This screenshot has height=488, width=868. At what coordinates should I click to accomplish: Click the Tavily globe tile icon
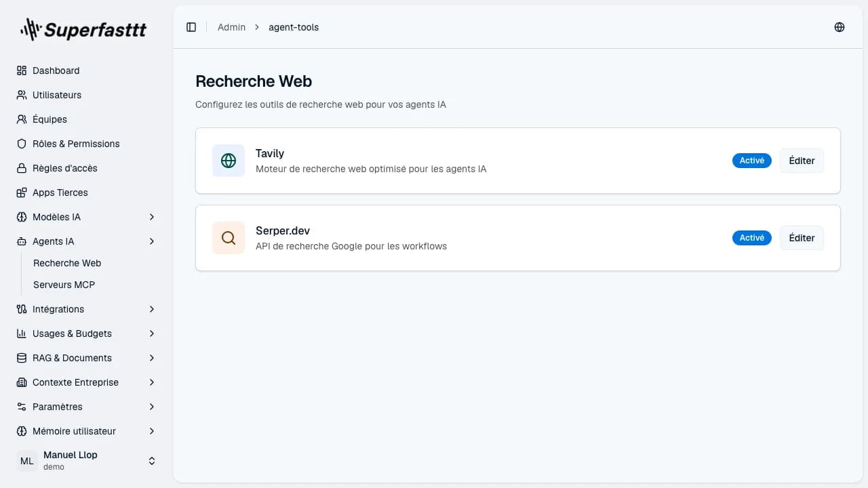tap(229, 161)
